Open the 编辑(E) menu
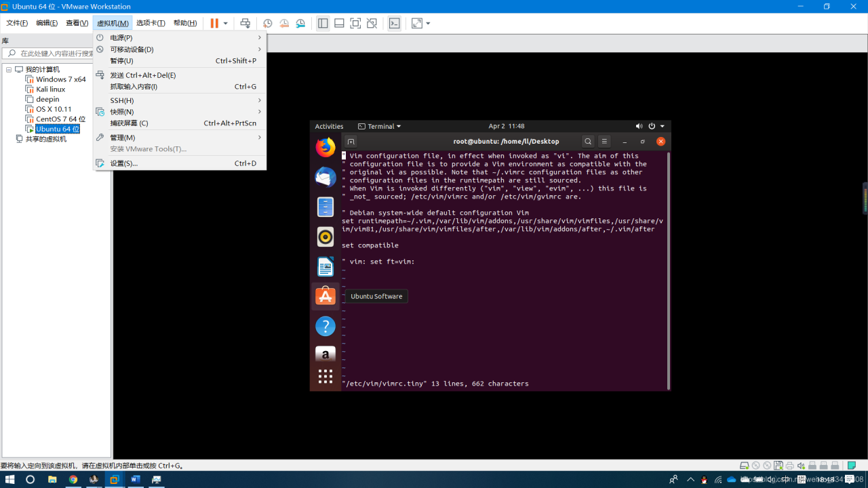The height and width of the screenshot is (488, 868). pos(47,23)
